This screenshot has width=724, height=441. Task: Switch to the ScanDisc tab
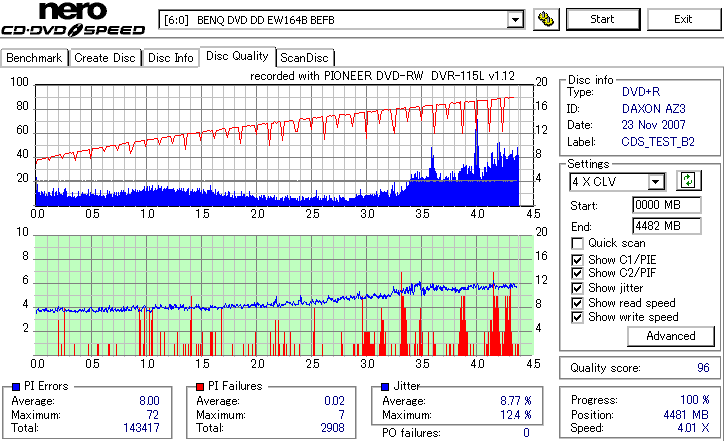point(304,58)
